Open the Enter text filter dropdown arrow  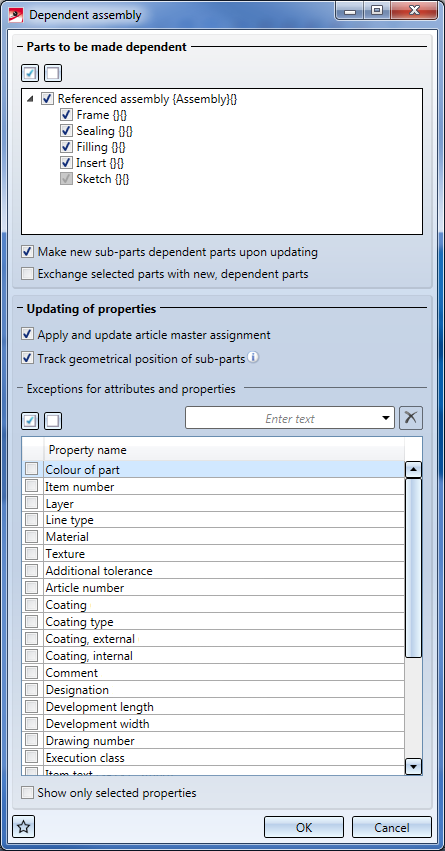point(386,418)
